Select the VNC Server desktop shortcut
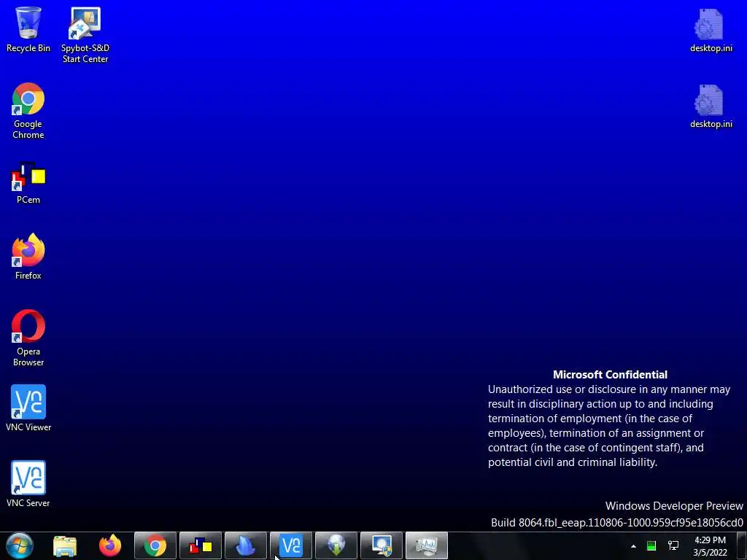 (x=28, y=484)
